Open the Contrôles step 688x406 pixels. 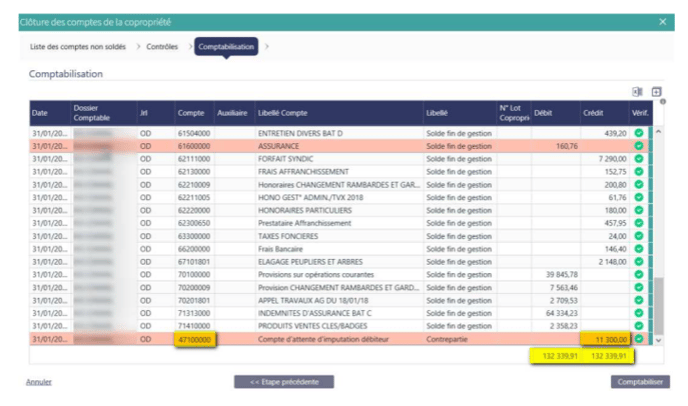tap(162, 47)
